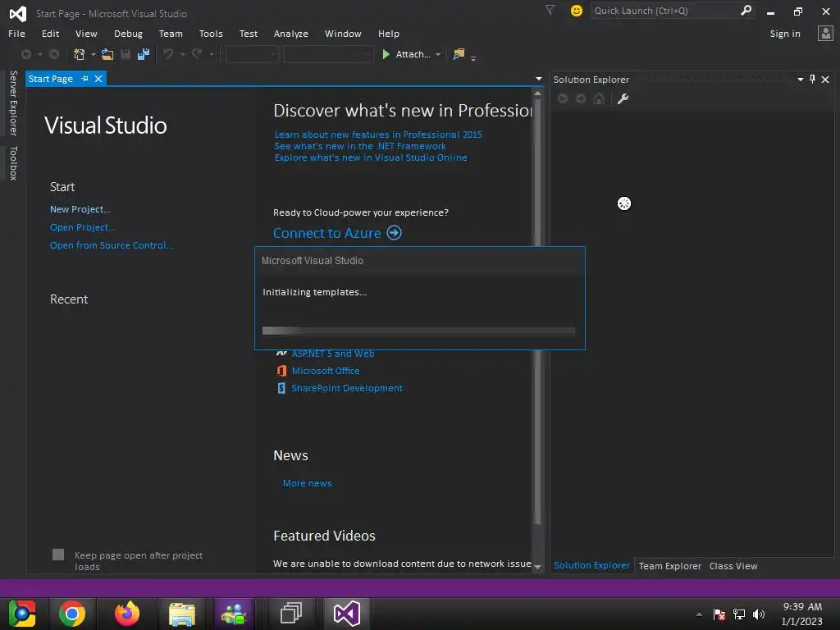
Task: Click the yellow smiley feedback icon
Action: tap(577, 11)
